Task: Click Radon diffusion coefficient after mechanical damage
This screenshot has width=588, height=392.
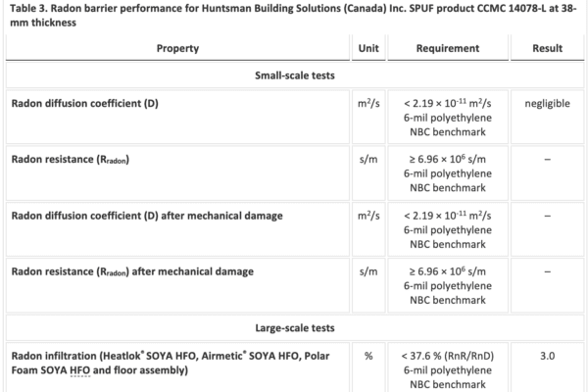Action: coord(147,216)
